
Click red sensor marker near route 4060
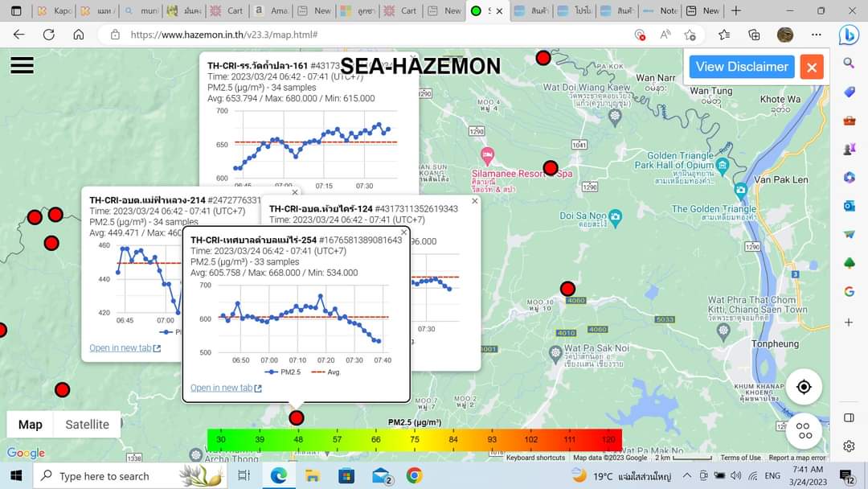pos(567,289)
